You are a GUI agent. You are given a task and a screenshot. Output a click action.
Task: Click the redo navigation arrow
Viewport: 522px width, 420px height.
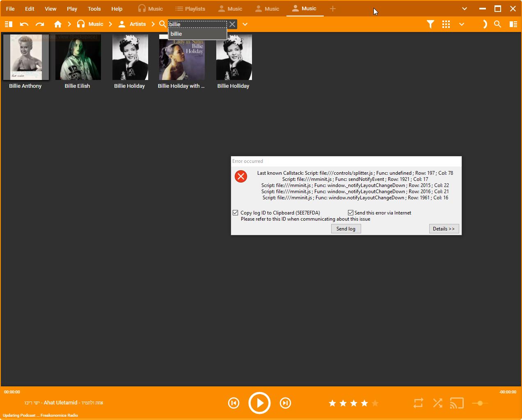pyautogui.click(x=40, y=24)
